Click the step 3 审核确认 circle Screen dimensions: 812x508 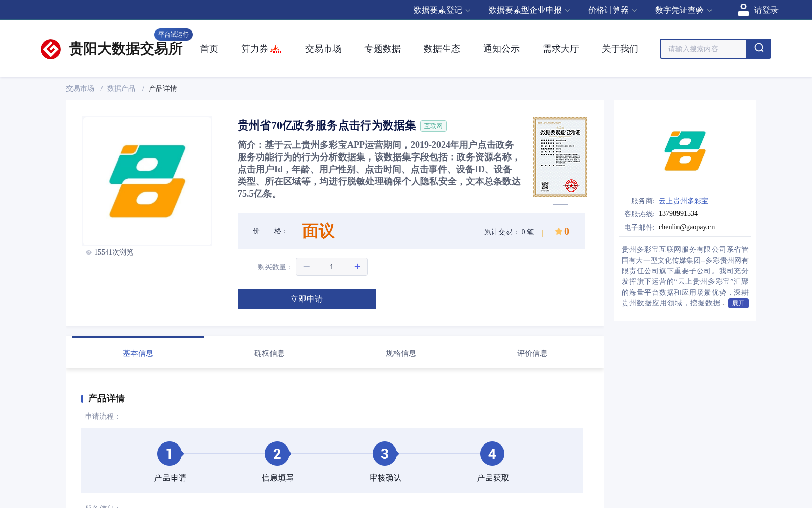tap(385, 454)
